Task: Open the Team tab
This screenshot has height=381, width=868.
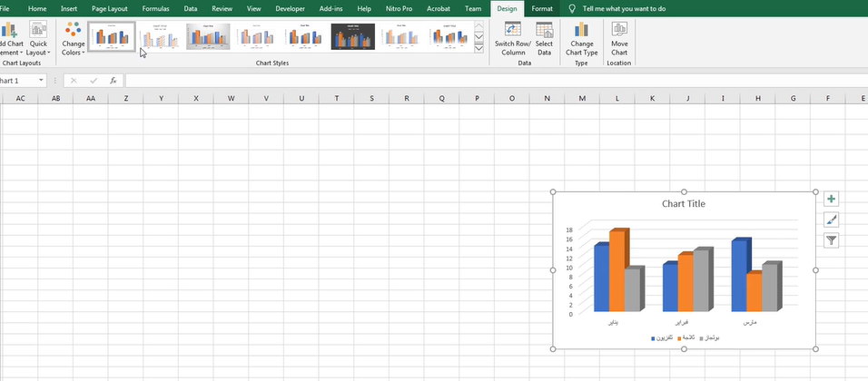Action: pos(473,9)
